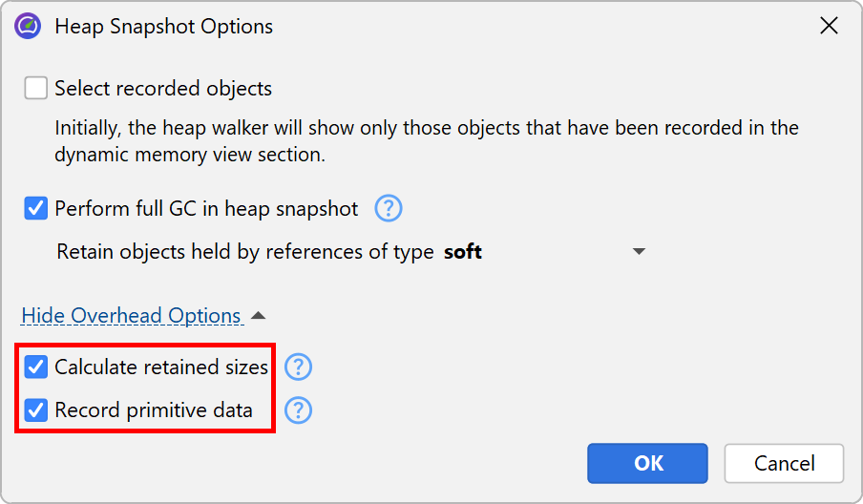Image resolution: width=863 pixels, height=504 pixels.
Task: Click the 'Retain objects held by references' label
Action: point(246,252)
